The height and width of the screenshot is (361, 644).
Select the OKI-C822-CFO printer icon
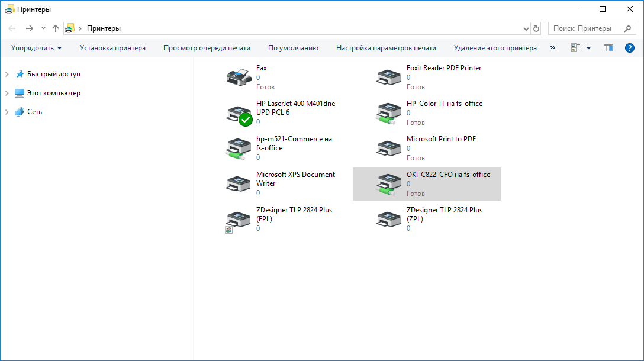pos(388,185)
